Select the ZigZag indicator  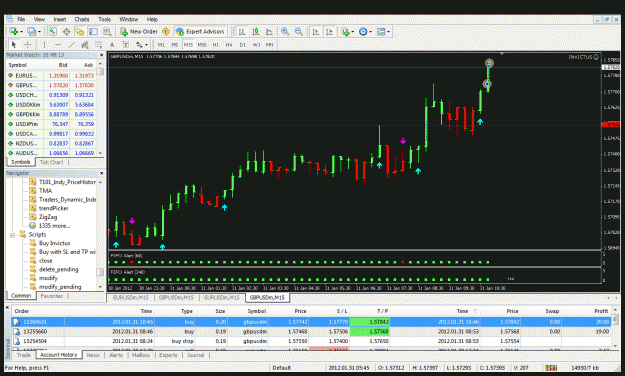48,217
